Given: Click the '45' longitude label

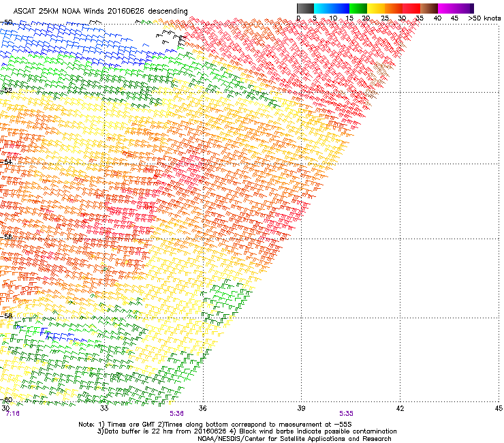Looking at the screenshot, I should [499, 408].
